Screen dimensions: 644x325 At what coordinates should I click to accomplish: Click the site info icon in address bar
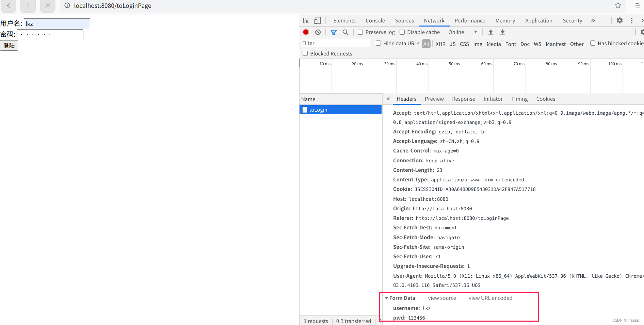tap(67, 5)
